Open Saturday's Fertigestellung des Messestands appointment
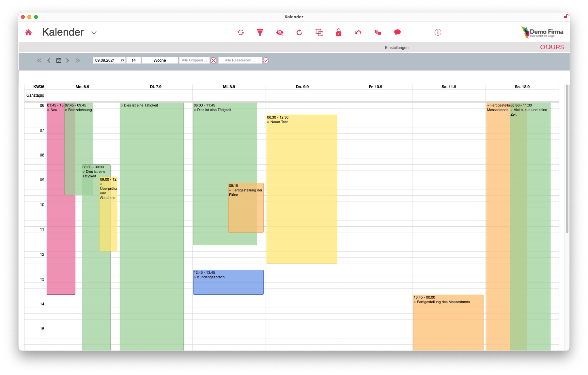Viewport: 588px width, 375px height. point(448,323)
